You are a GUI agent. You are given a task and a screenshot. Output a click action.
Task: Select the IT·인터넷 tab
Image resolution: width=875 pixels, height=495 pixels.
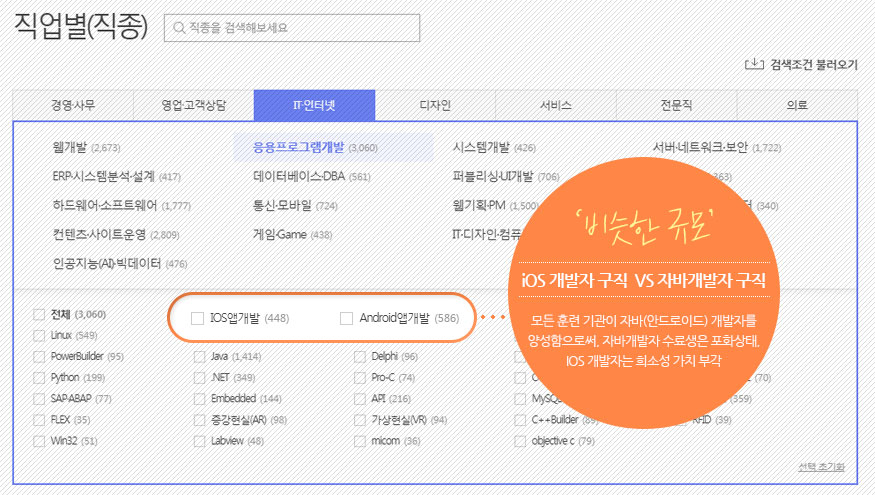314,105
